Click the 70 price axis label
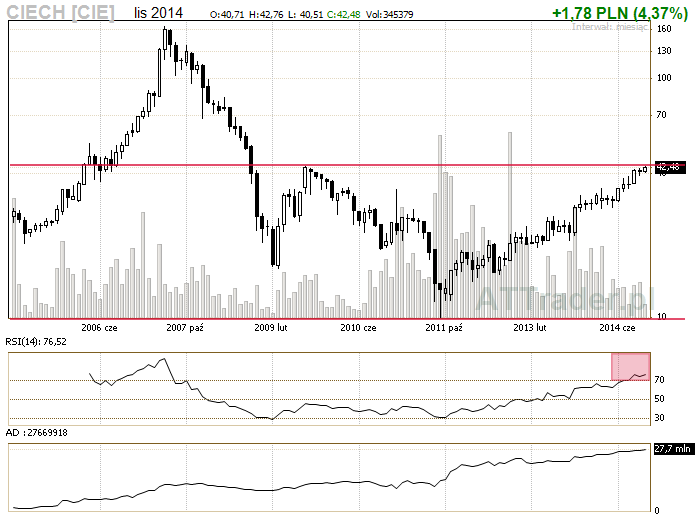 coord(661,115)
